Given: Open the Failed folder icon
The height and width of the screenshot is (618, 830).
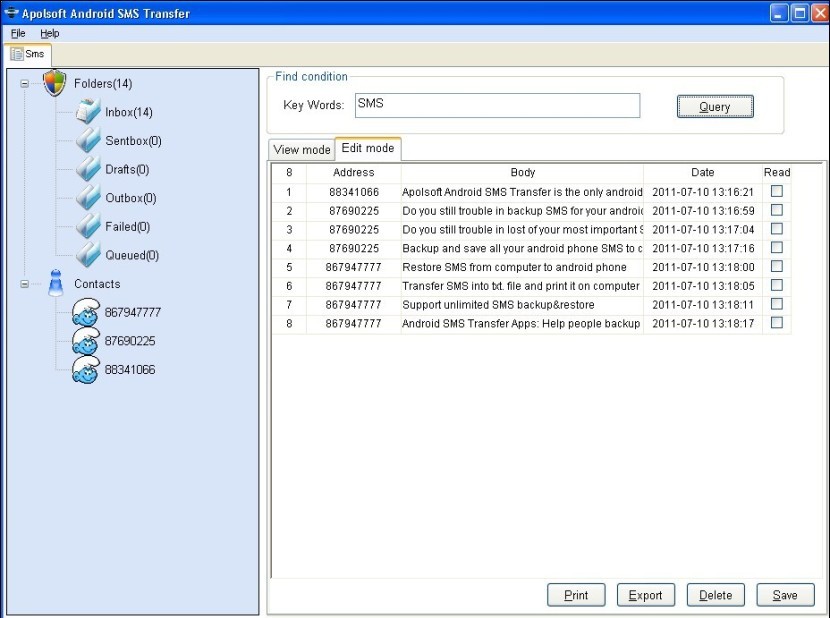Looking at the screenshot, I should coord(89,227).
